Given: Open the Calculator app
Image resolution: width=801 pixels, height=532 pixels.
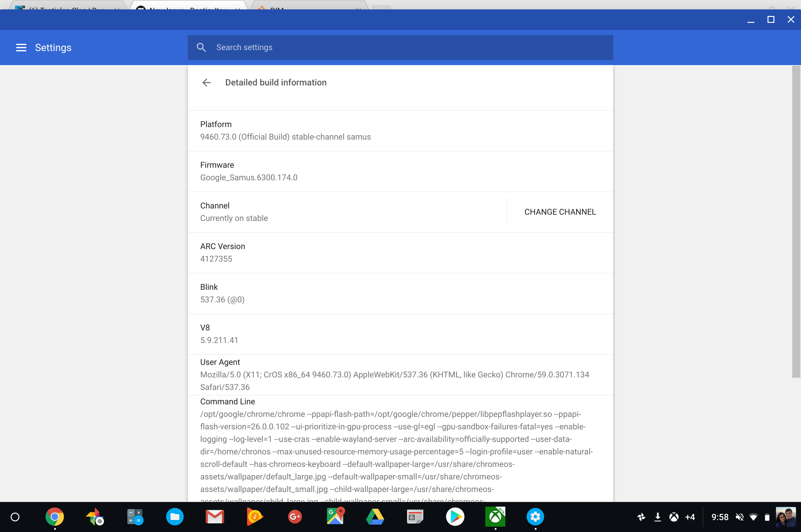Looking at the screenshot, I should pyautogui.click(x=135, y=517).
